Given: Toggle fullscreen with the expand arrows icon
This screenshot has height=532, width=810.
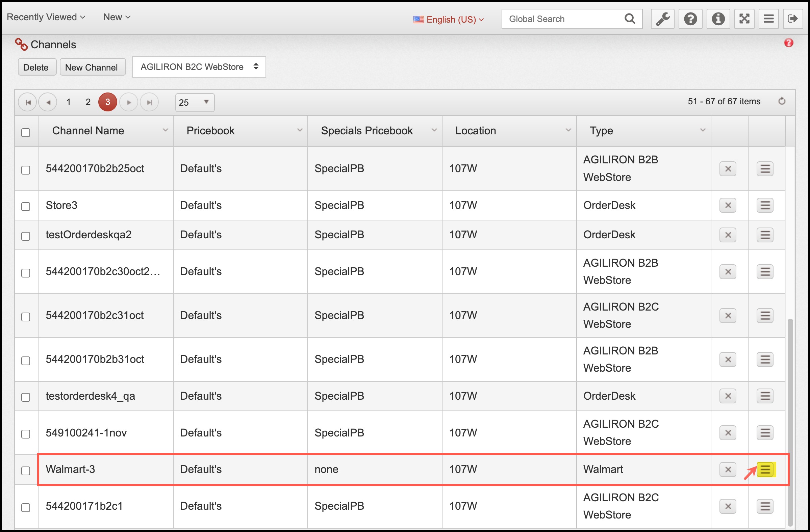Looking at the screenshot, I should click(744, 19).
